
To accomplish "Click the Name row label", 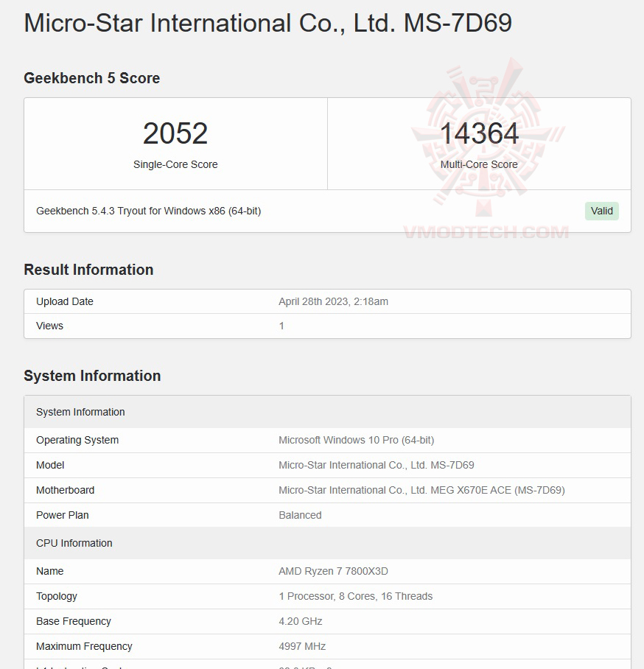I will 49,571.
